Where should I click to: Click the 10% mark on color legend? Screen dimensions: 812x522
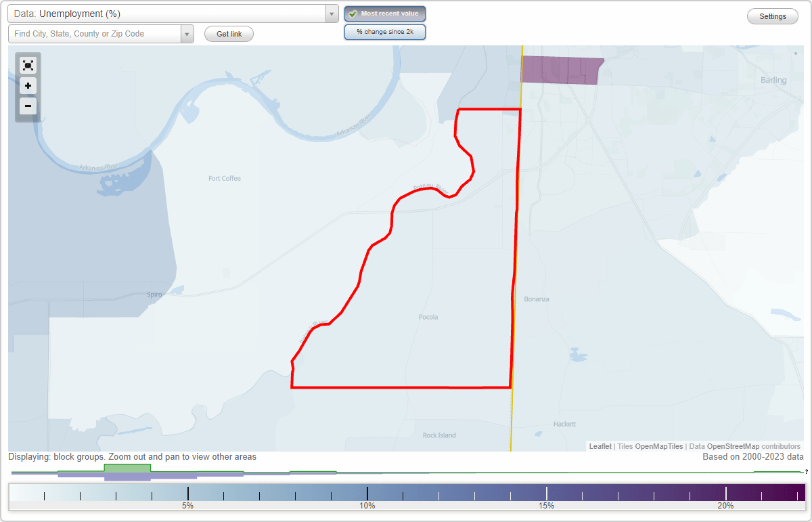click(x=367, y=506)
